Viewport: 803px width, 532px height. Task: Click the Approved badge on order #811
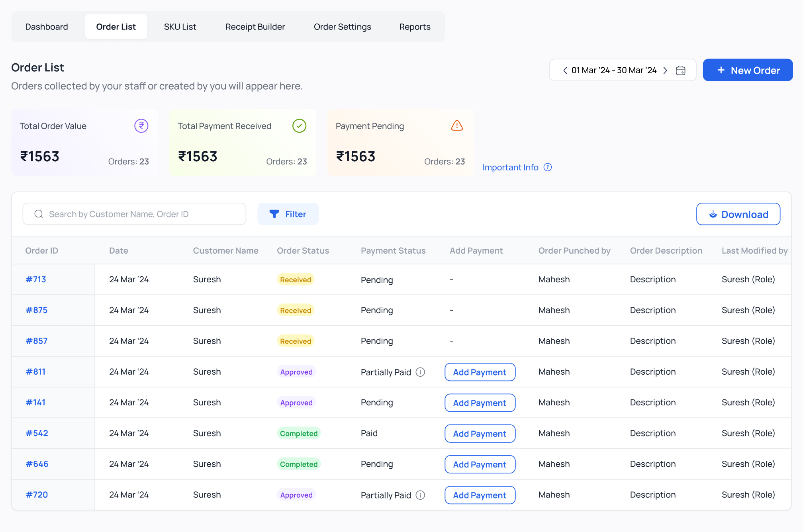tap(296, 372)
